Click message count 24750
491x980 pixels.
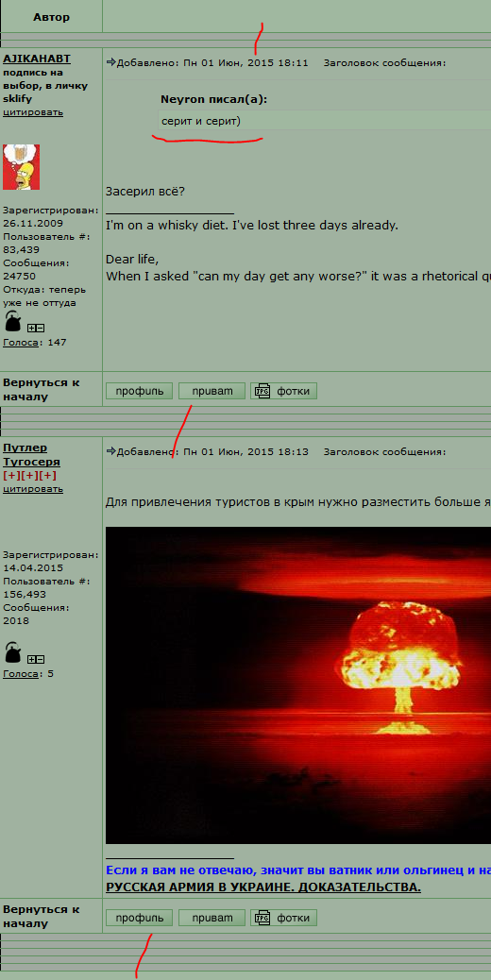coord(20,276)
